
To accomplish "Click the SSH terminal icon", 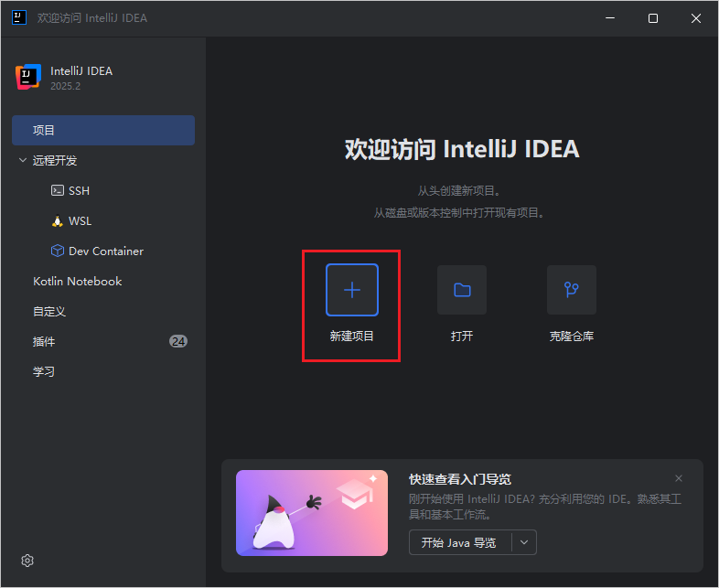I will click(58, 190).
